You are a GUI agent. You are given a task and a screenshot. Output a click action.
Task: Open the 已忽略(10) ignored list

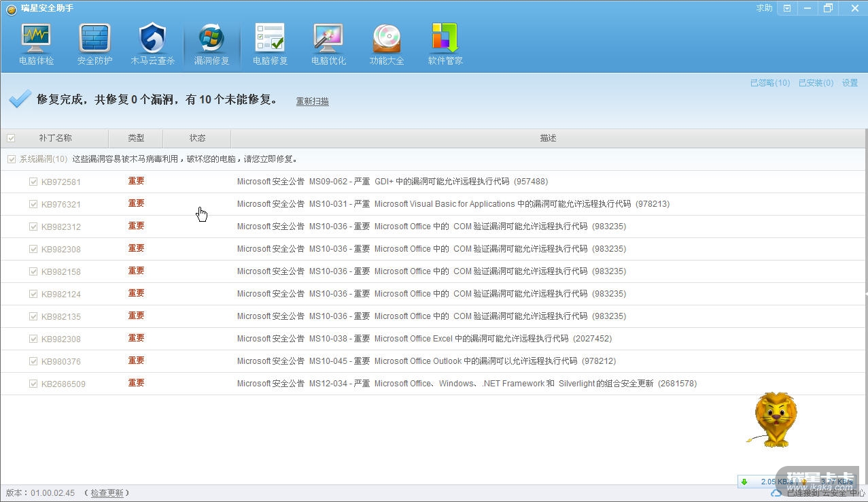click(x=770, y=83)
